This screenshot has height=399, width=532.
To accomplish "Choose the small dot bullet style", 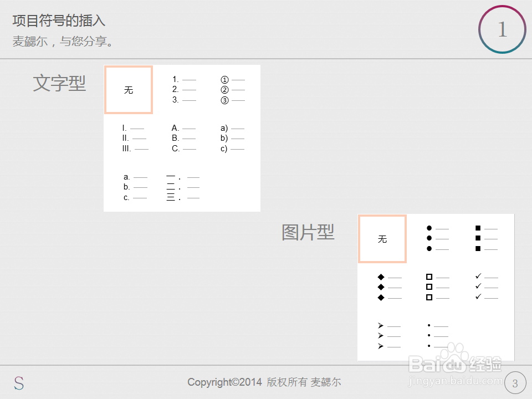I will pyautogui.click(x=438, y=336).
